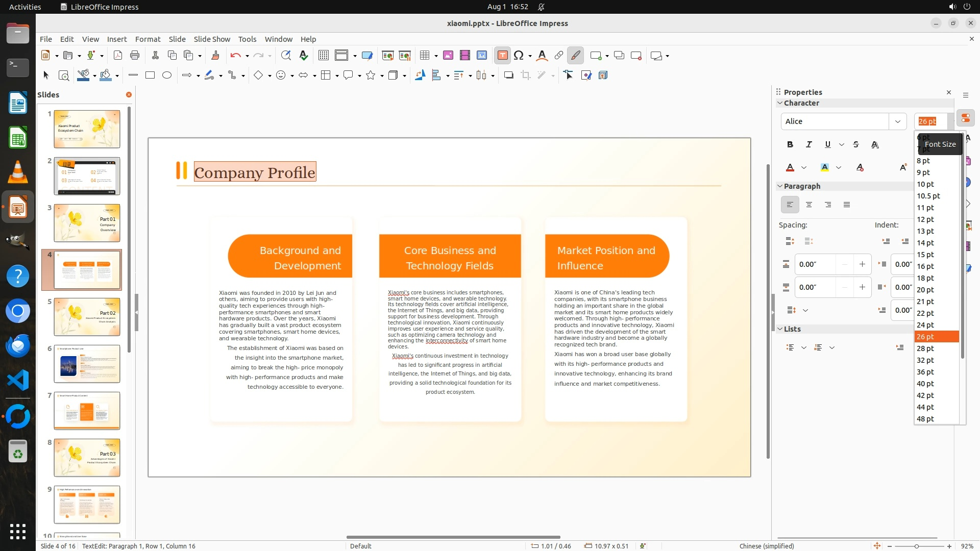
Task: Open the Slide Show menu
Action: coord(212,39)
